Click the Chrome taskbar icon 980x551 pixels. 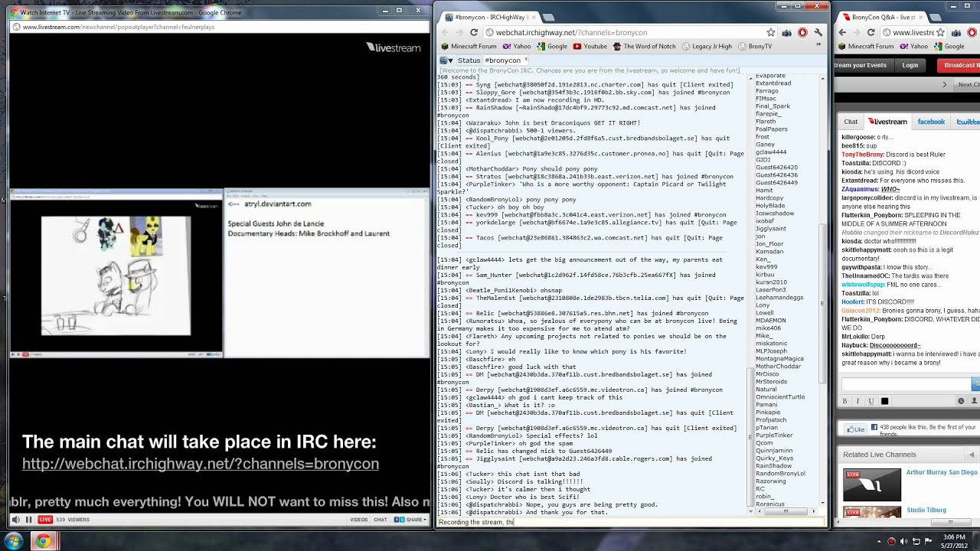click(43, 542)
